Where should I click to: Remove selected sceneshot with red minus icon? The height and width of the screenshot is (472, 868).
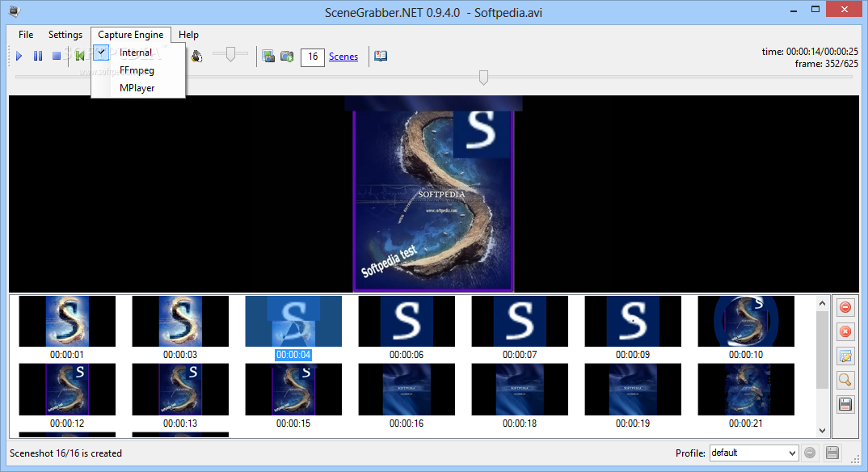[845, 307]
